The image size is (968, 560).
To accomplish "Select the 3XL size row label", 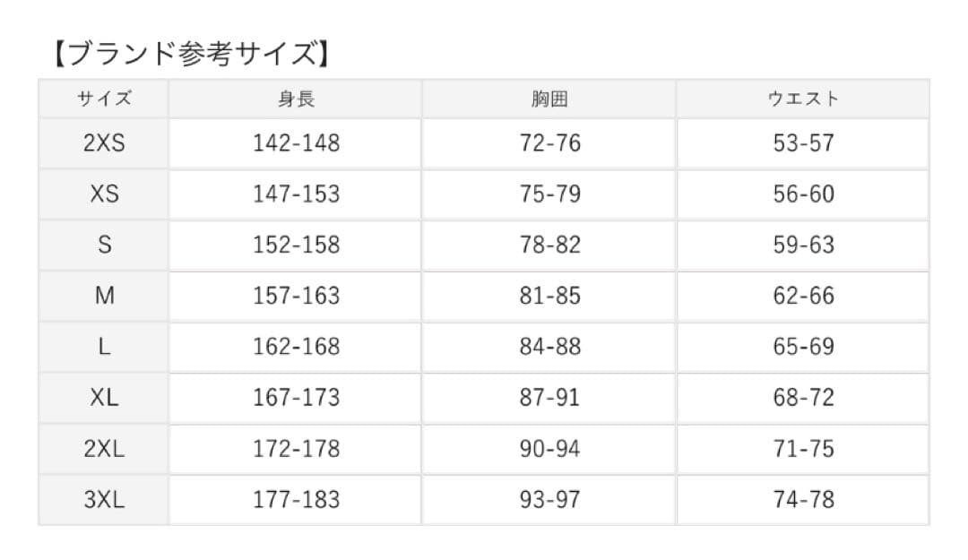I will coord(104,500).
